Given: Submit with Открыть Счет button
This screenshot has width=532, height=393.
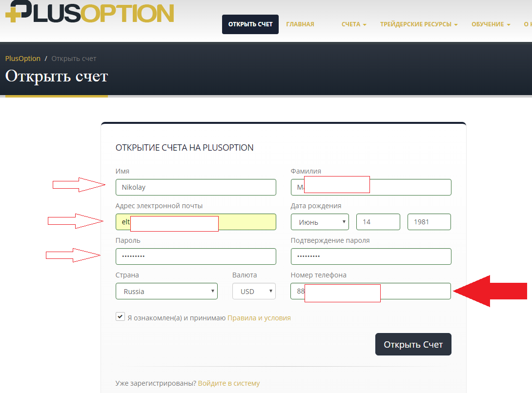Looking at the screenshot, I should click(x=413, y=344).
